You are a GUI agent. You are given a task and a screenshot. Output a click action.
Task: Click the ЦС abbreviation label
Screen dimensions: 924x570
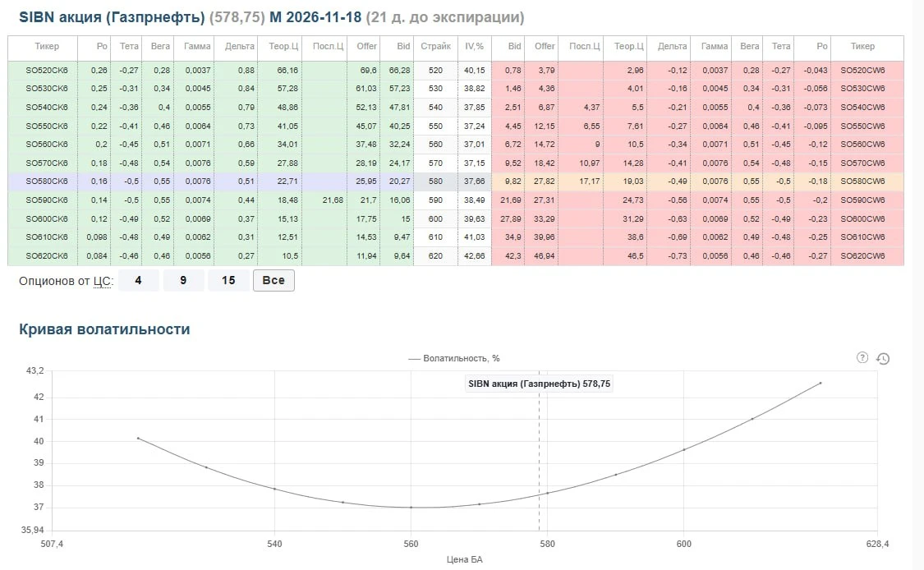(x=102, y=281)
